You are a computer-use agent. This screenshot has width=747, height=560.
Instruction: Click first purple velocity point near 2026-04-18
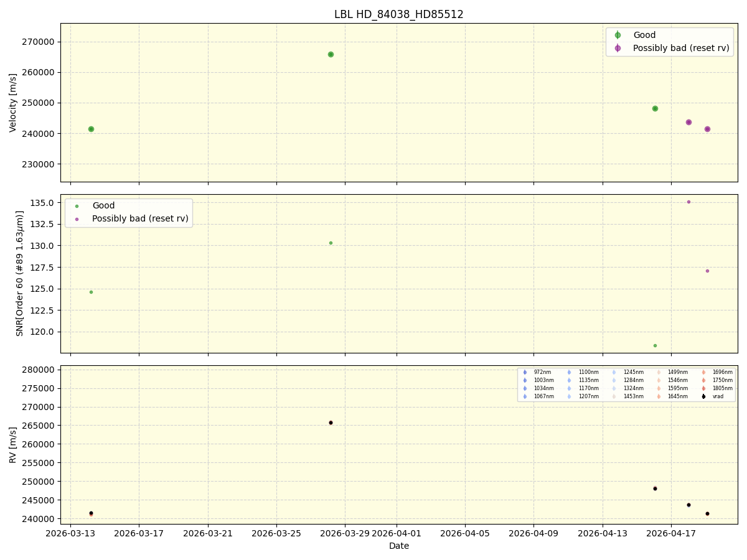pyautogui.click(x=688, y=122)
